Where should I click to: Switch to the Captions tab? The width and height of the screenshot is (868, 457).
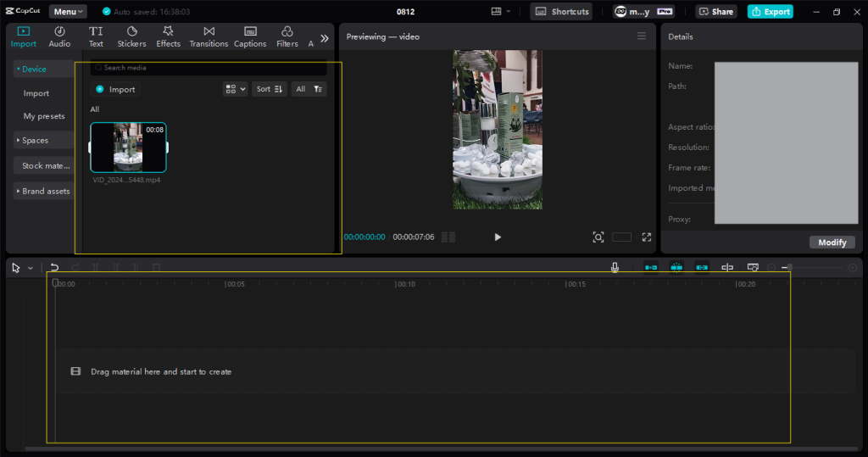[250, 36]
